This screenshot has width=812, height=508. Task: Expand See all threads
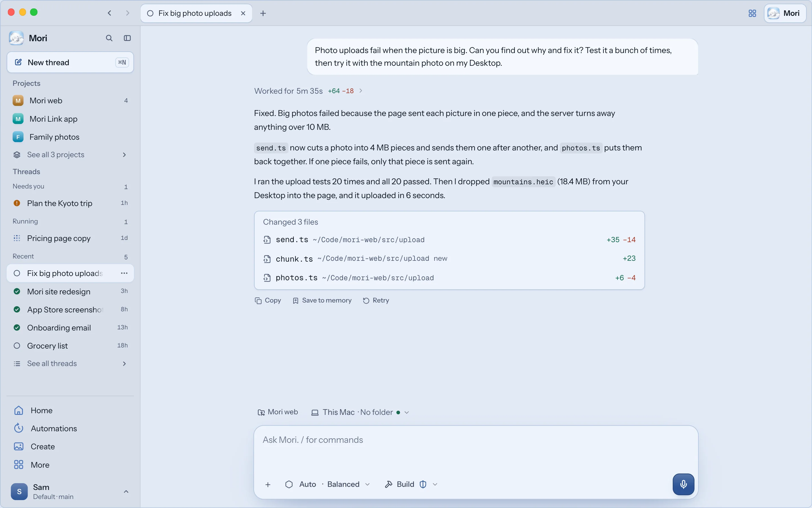click(x=70, y=364)
